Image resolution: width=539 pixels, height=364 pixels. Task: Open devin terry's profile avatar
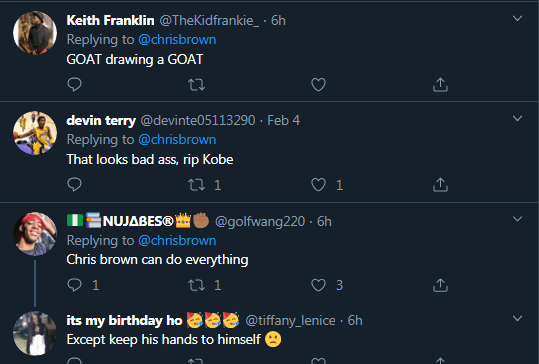coord(35,133)
